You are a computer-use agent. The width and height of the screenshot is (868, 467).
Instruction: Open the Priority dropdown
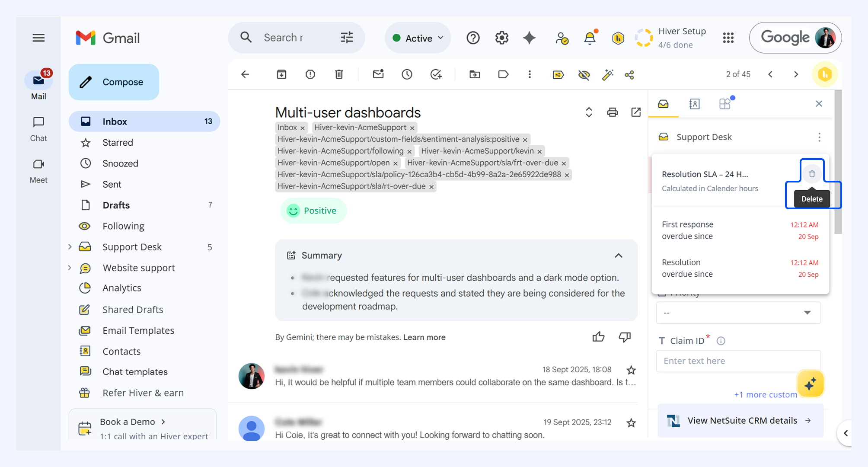[738, 313]
